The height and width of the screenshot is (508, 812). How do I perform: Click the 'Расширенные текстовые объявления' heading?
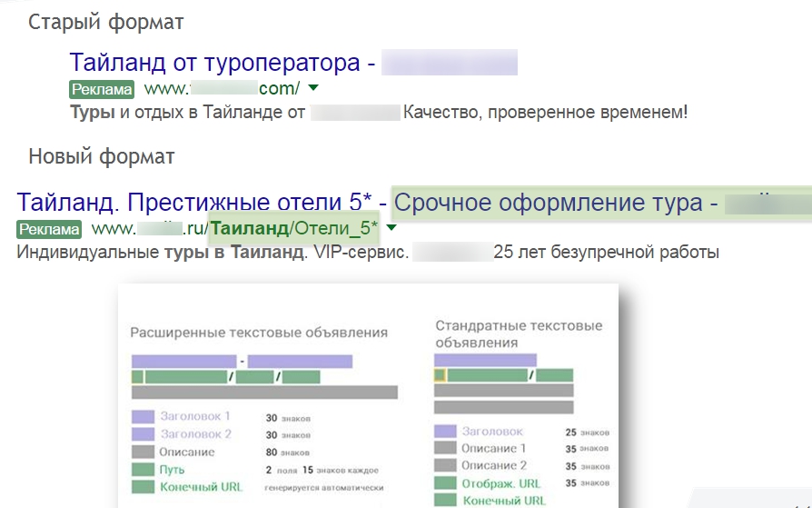pyautogui.click(x=259, y=333)
